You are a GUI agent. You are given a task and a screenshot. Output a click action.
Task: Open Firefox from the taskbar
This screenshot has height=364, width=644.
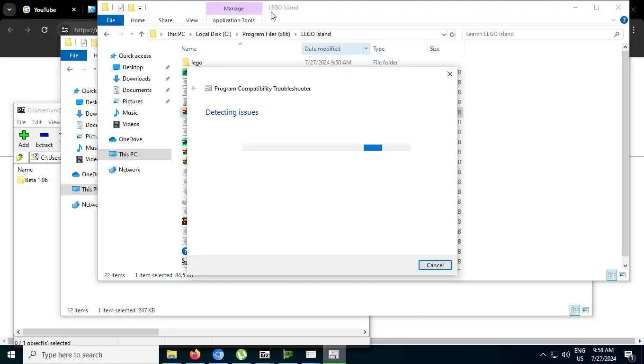pyautogui.click(x=195, y=355)
